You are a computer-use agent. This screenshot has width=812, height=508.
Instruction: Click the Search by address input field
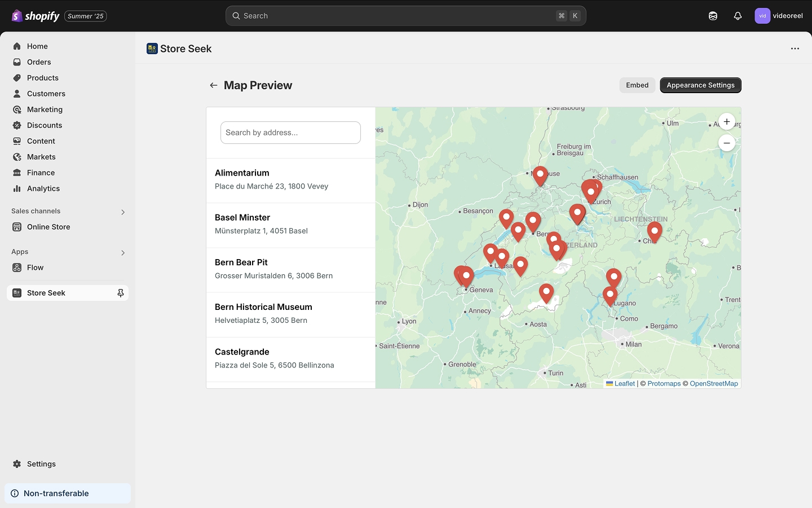(x=290, y=132)
